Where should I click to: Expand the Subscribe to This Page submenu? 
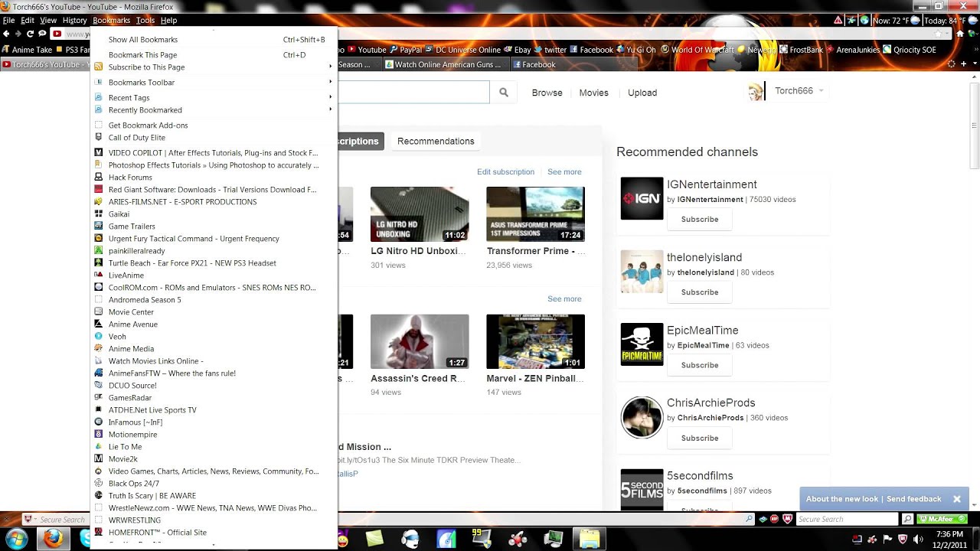pos(214,67)
